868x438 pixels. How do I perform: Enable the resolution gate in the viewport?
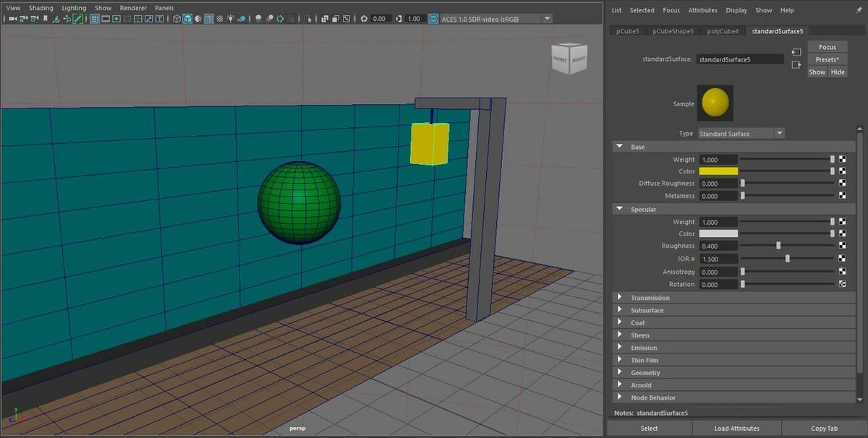(x=116, y=19)
